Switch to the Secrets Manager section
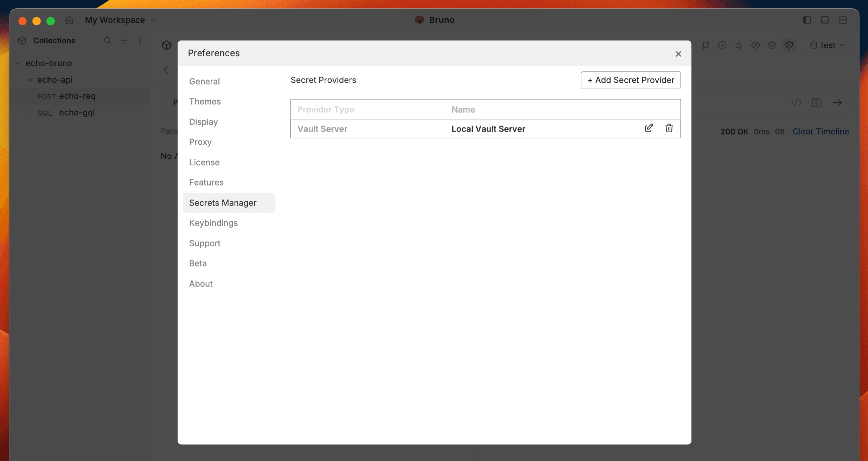The height and width of the screenshot is (461, 868). 223,203
